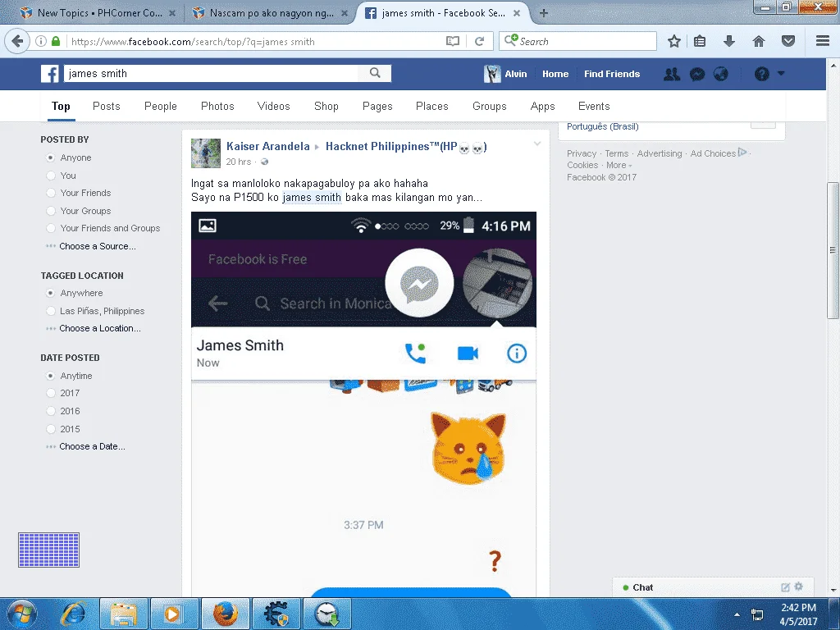
Task: Bookmark this page with star icon
Action: pos(674,41)
